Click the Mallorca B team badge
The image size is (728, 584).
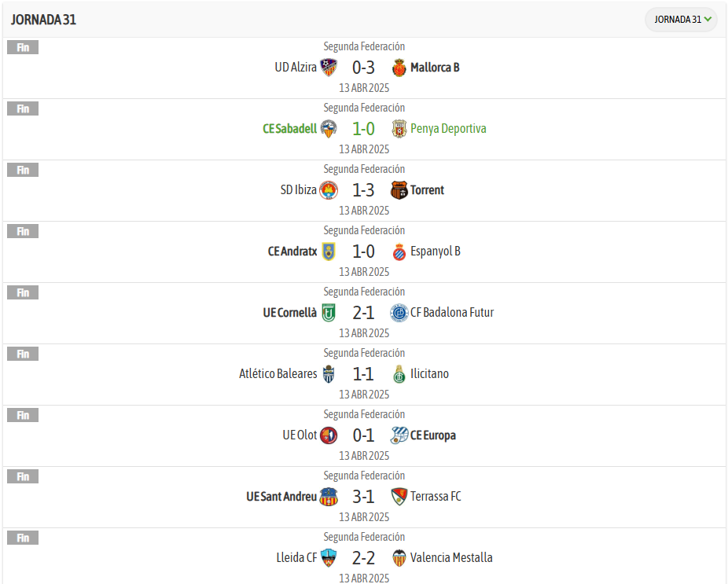pos(399,68)
